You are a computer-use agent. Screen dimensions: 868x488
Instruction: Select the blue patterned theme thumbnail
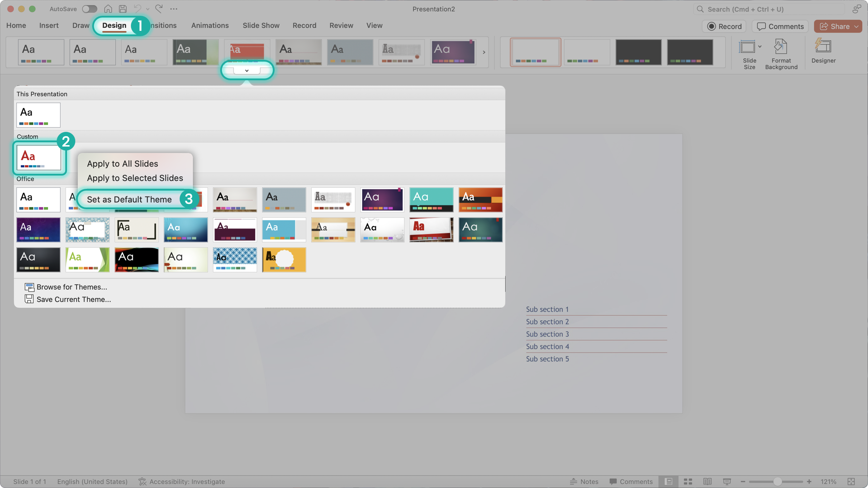(235, 260)
